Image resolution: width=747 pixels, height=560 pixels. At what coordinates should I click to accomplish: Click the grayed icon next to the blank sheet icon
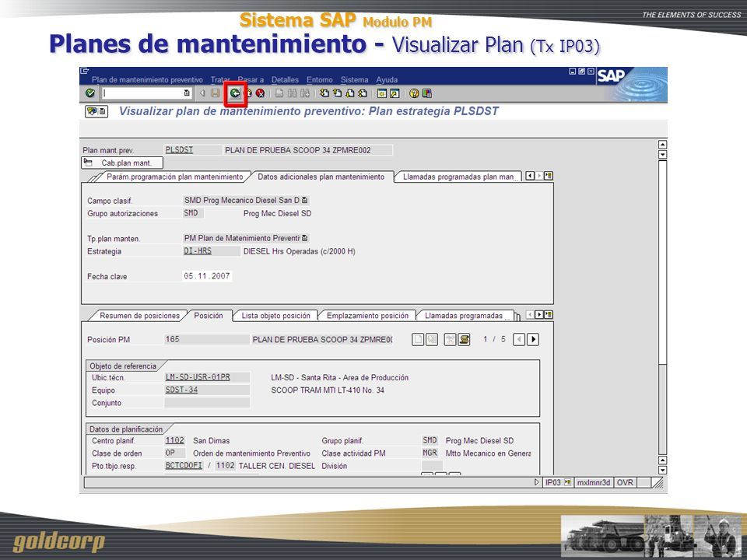tap(432, 340)
